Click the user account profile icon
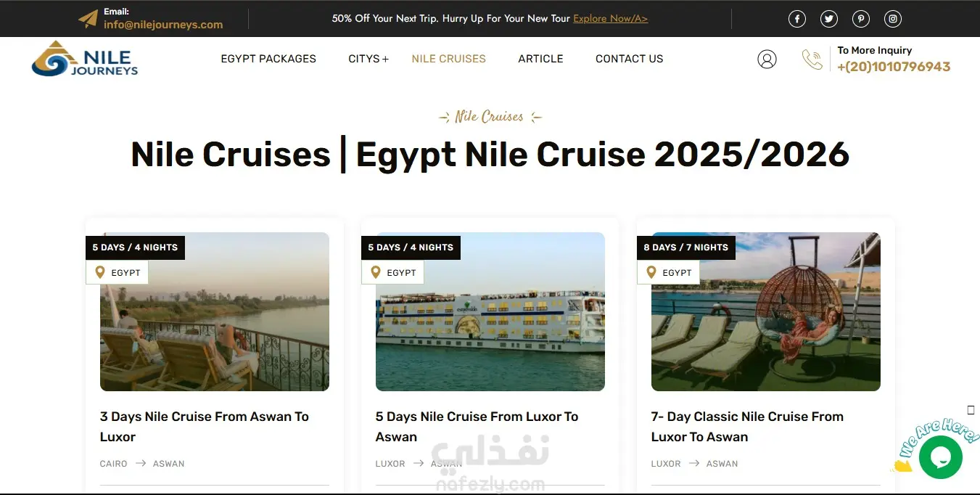This screenshot has width=980, height=495. coord(767,60)
